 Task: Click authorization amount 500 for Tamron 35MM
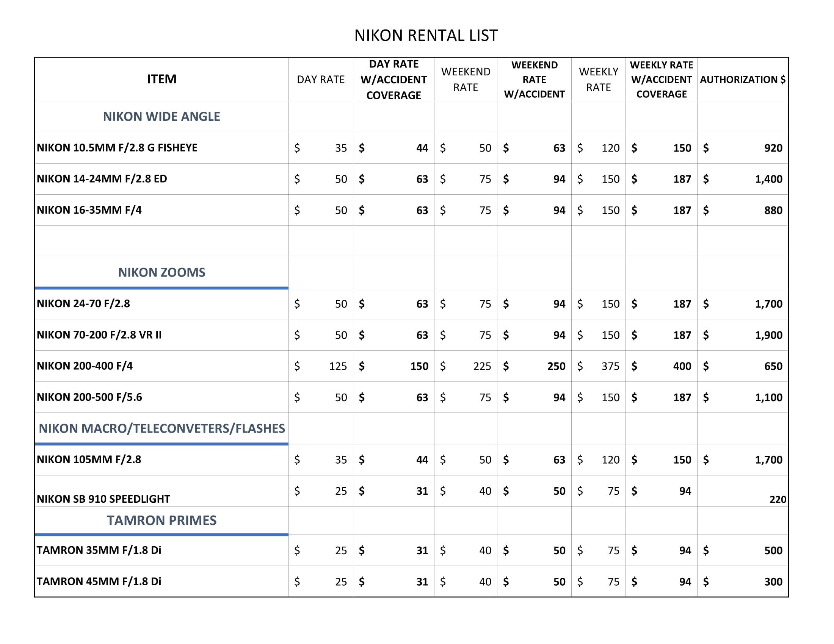point(773,550)
